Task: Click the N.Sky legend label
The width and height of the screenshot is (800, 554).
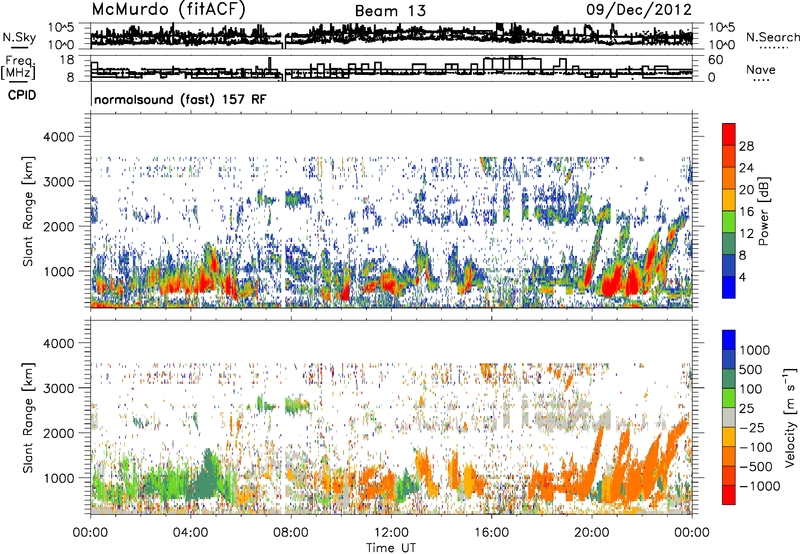Action: pos(19,37)
